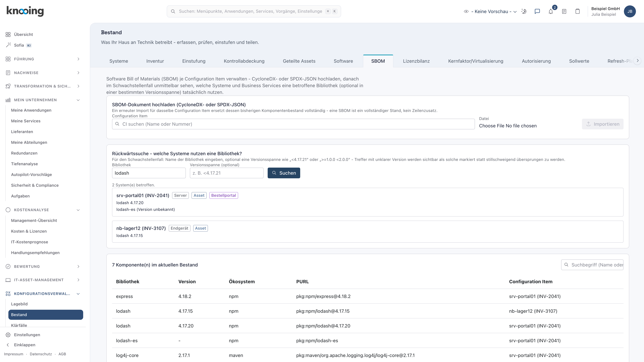Focus the Suchbegriff component filter field
644x362 pixels.
point(592,265)
